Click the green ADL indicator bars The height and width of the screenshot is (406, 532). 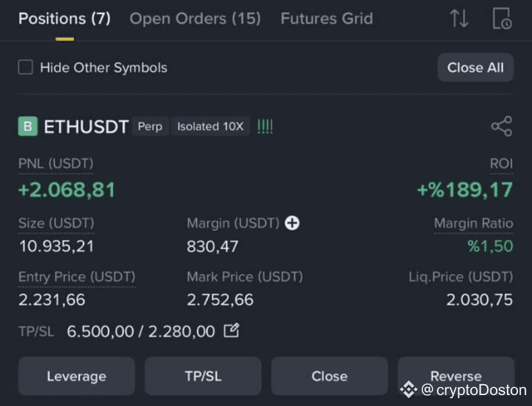pos(265,126)
